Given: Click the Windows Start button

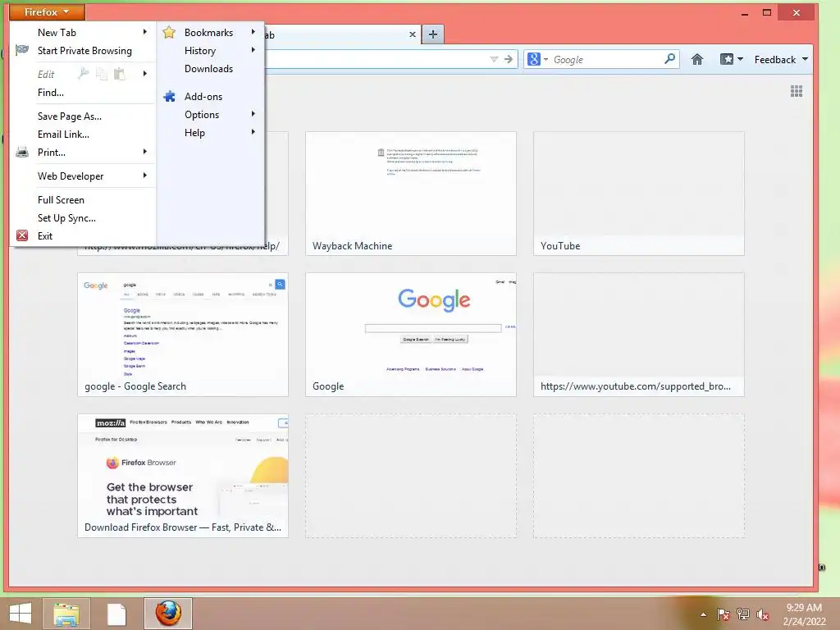Looking at the screenshot, I should [x=21, y=614].
